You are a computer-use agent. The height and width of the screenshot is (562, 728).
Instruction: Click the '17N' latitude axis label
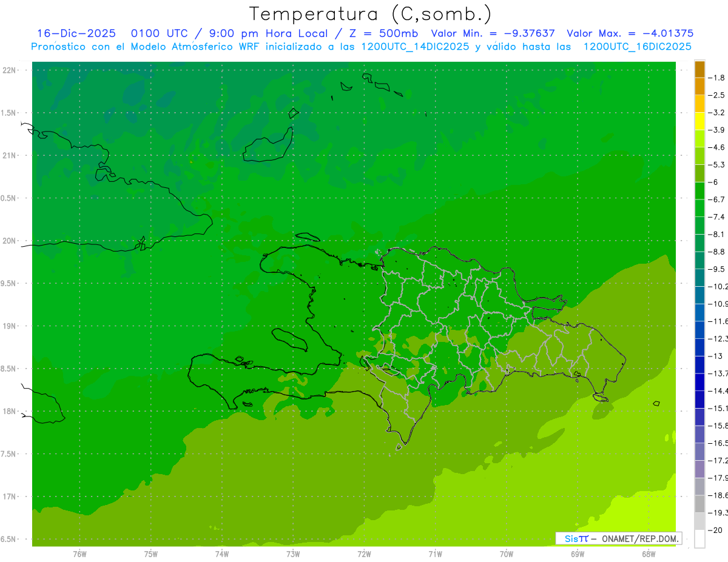pyautogui.click(x=9, y=497)
